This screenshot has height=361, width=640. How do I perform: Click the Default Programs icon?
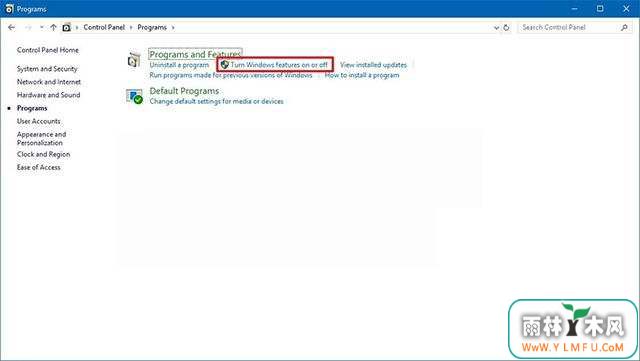(134, 96)
